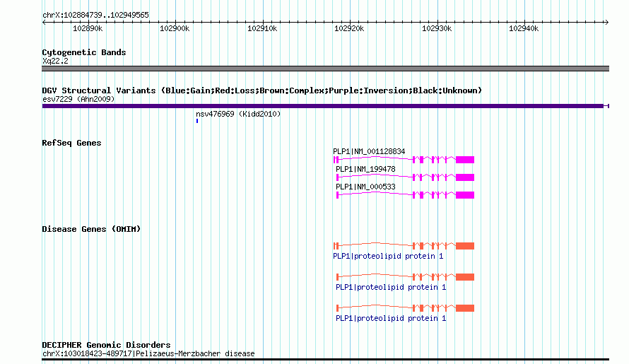629x364 pixels.
Task: Click the black DECIPHER disorder region bar
Action: coord(325,360)
